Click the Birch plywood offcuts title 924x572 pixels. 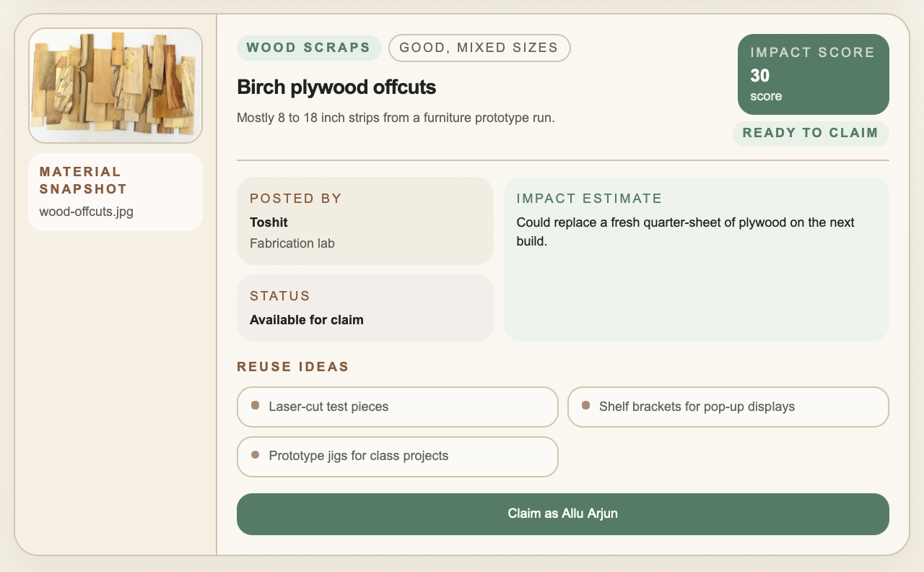pos(336,87)
